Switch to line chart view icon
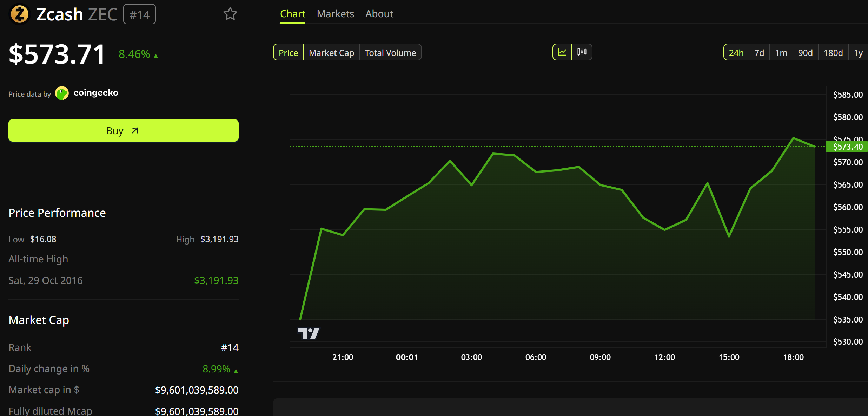Viewport: 868px width, 416px height. pyautogui.click(x=562, y=52)
